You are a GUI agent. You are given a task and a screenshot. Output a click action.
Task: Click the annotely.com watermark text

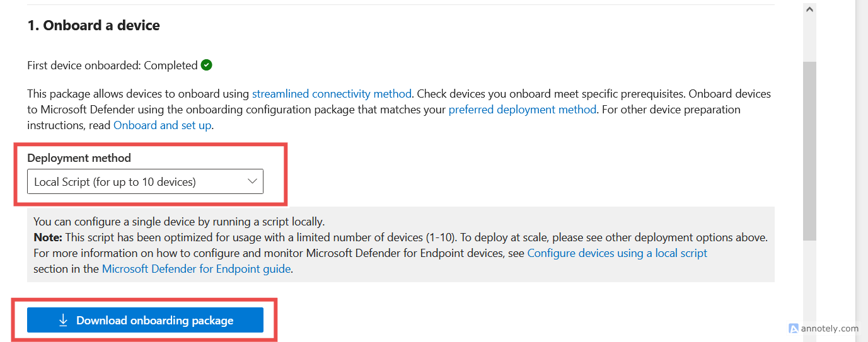click(830, 329)
